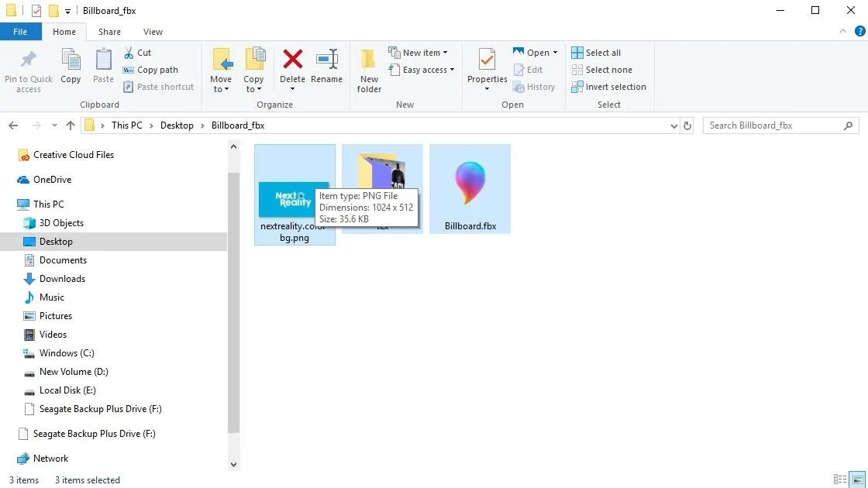Click Copy path in the ribbon
The width and height of the screenshot is (868, 488).
pos(150,70)
